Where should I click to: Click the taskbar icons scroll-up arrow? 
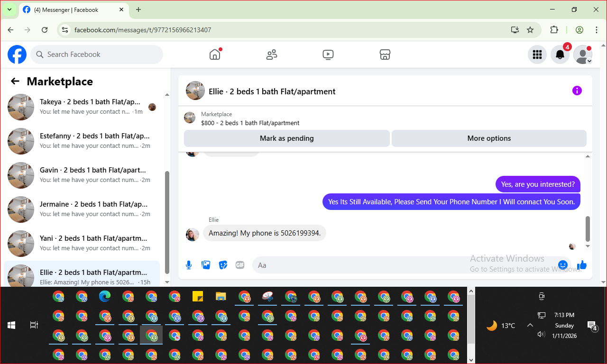[471, 291]
